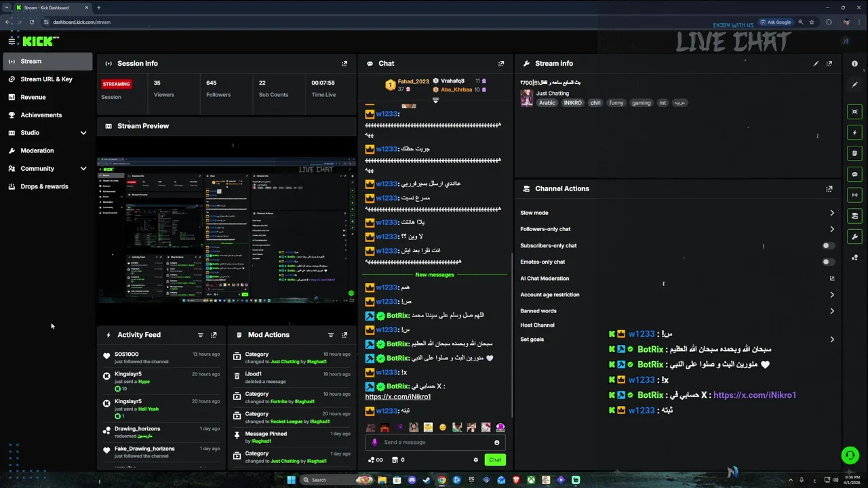Click the Fahad_2023 leaderboard name
The image size is (868, 488).
point(413,81)
